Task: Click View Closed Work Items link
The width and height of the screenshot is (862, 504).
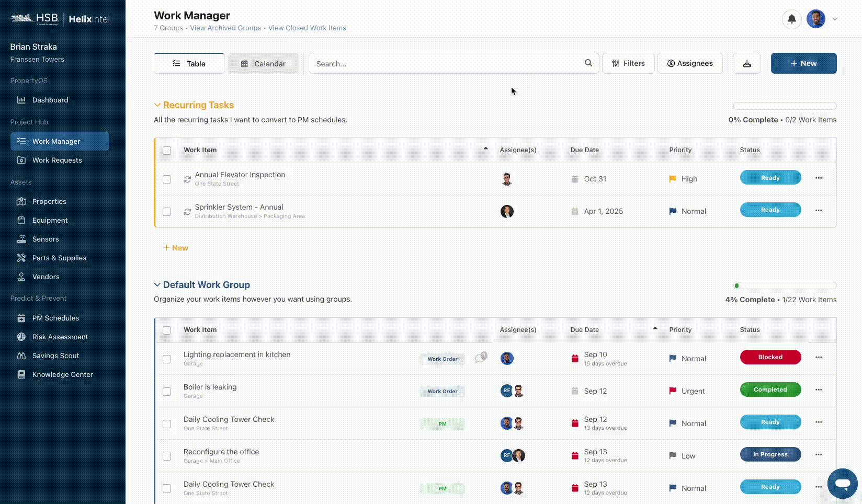Action: click(307, 28)
